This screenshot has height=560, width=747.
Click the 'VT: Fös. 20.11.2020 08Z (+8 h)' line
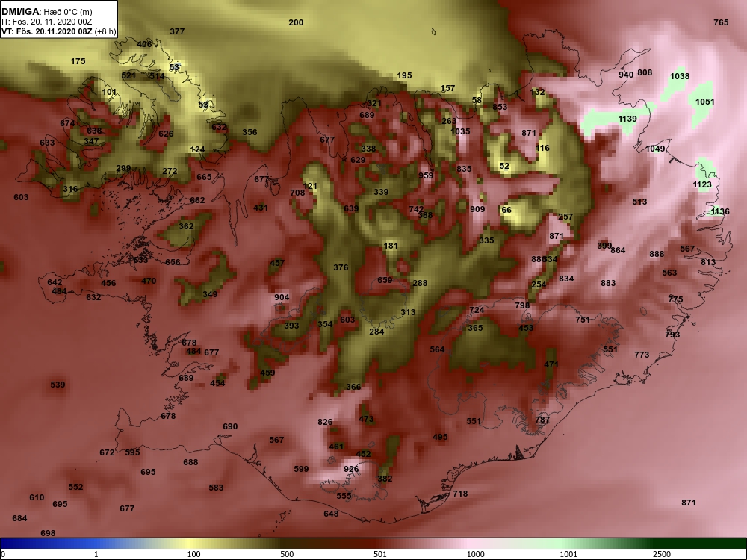(58, 32)
